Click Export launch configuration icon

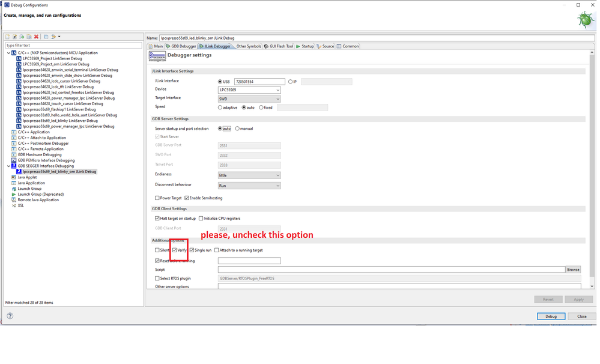tap(22, 37)
